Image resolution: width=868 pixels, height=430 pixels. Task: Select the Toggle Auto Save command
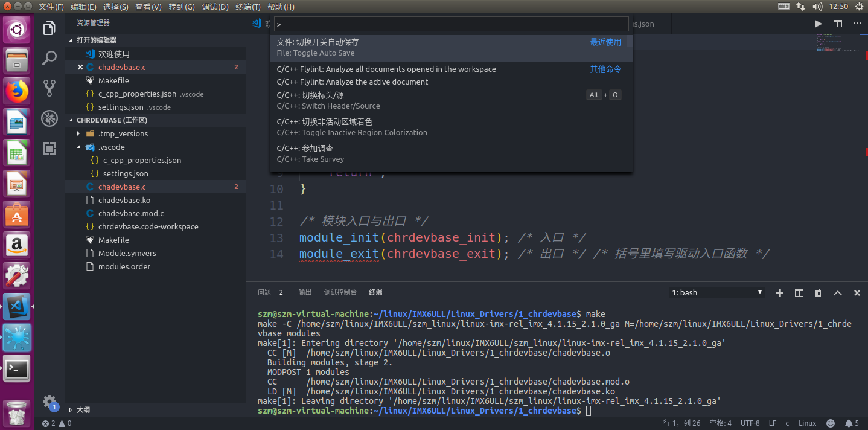(451, 48)
